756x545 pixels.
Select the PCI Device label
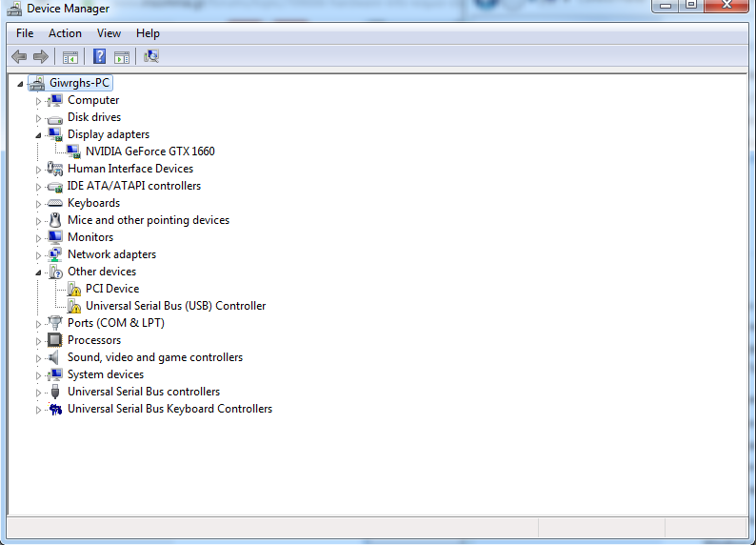pyautogui.click(x=112, y=289)
